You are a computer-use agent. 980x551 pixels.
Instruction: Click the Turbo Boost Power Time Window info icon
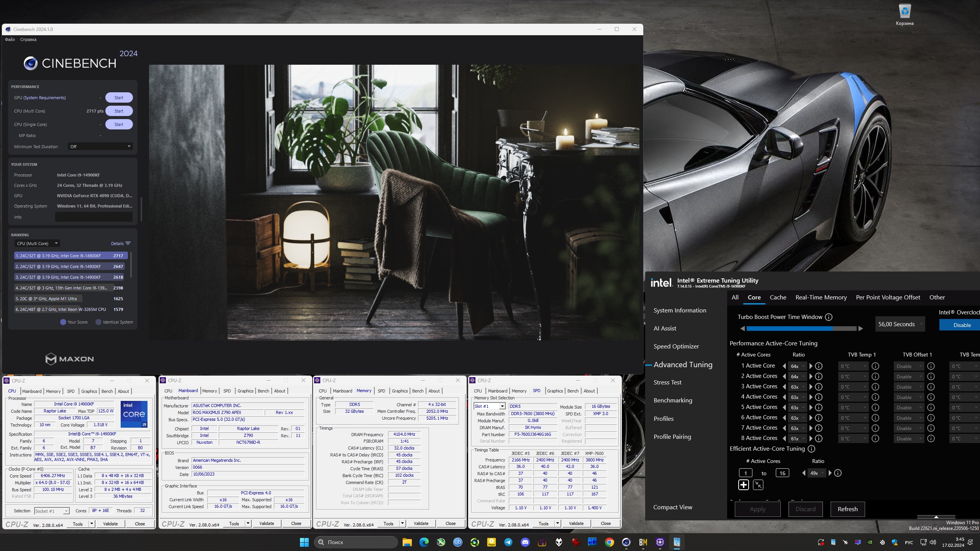(829, 317)
